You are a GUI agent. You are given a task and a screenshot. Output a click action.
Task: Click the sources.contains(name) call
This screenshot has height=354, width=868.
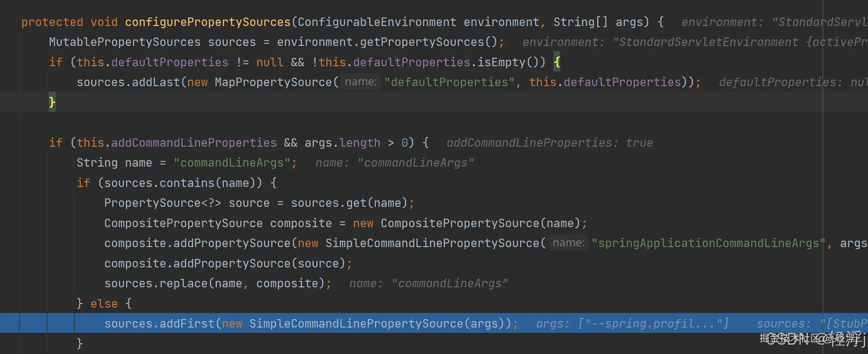(x=180, y=183)
